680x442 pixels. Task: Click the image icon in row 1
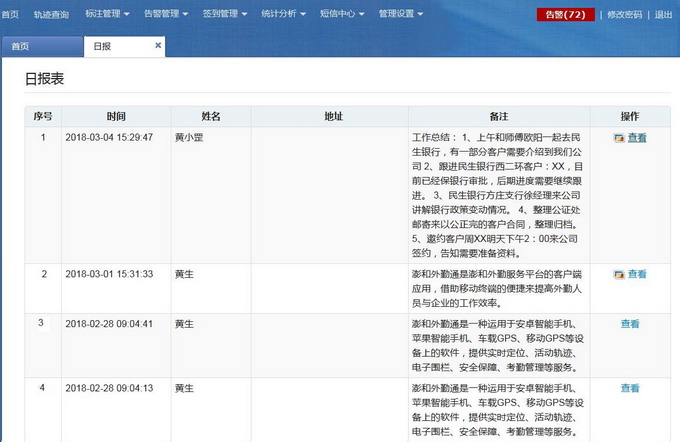click(x=619, y=138)
